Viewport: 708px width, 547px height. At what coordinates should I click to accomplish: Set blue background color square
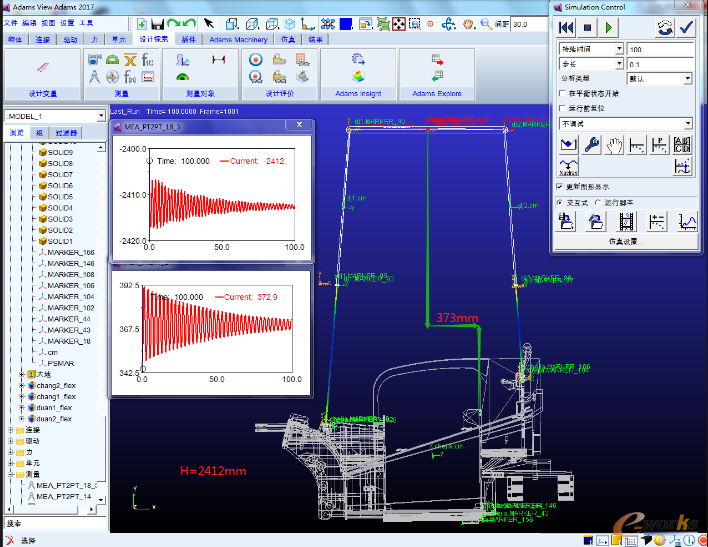pyautogui.click(x=346, y=24)
